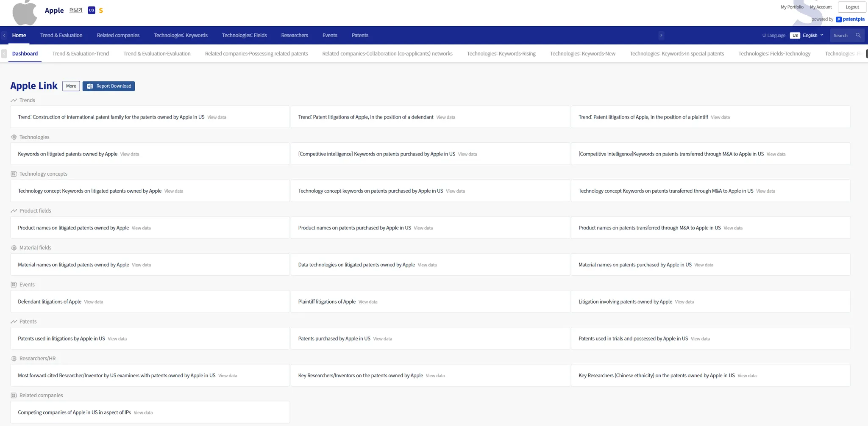Open Data technologies on litigated patents
Screen dimensions: 868x426
tap(430, 264)
